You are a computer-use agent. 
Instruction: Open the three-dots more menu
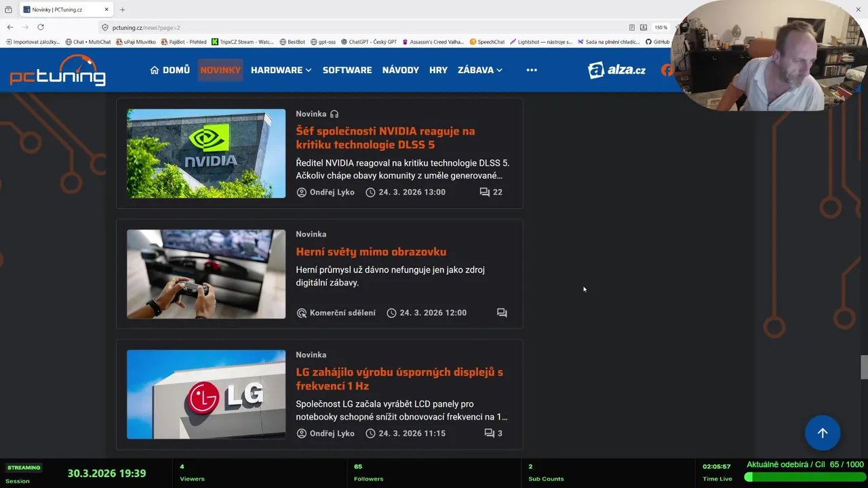pyautogui.click(x=532, y=70)
